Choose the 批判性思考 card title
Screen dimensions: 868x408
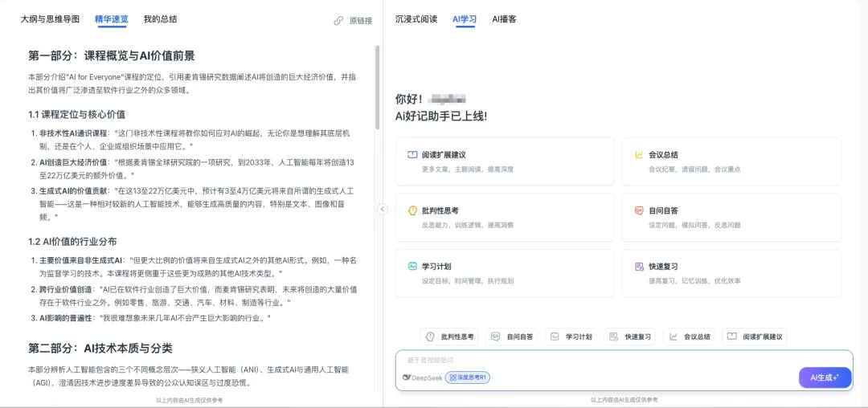pos(440,210)
